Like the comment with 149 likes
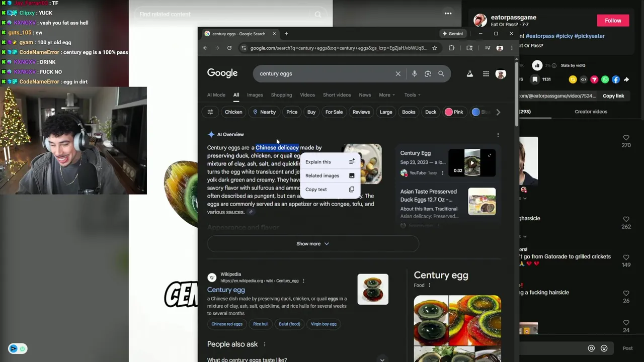The height and width of the screenshot is (362, 644). click(626, 257)
